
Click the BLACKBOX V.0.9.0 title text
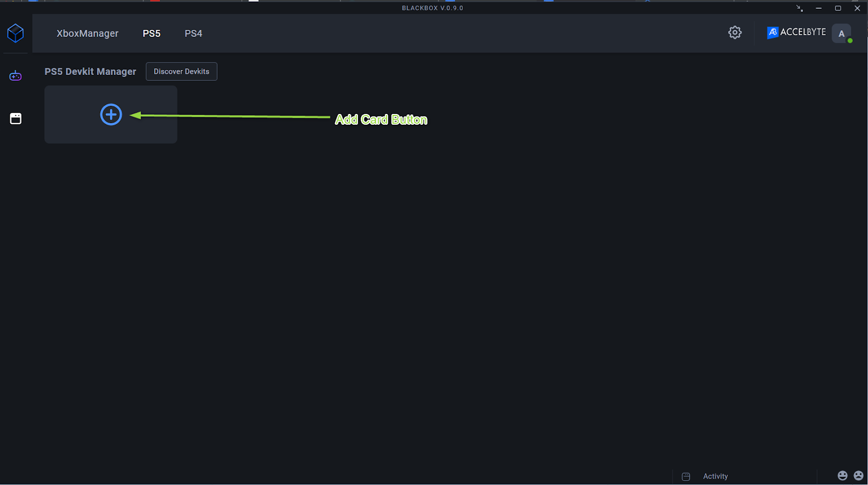pyautogui.click(x=432, y=8)
